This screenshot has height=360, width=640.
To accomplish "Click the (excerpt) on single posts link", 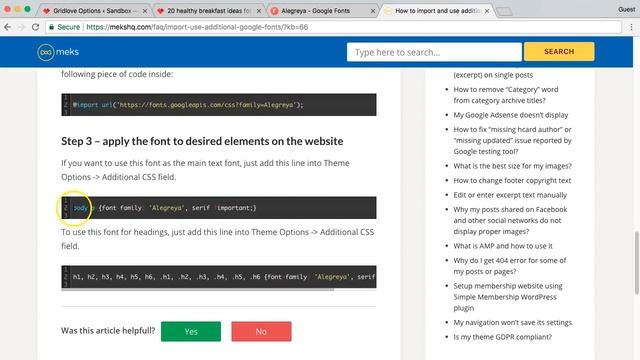I will pyautogui.click(x=493, y=75).
